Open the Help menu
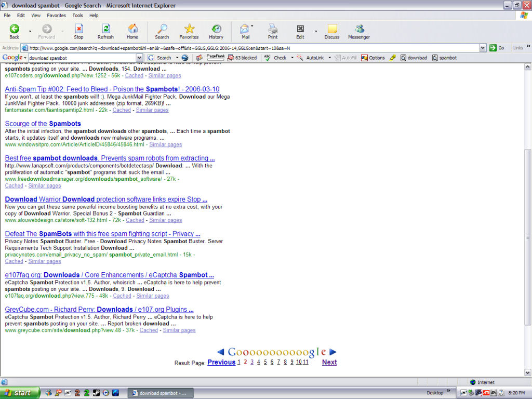This screenshot has width=532, height=399. tap(94, 15)
